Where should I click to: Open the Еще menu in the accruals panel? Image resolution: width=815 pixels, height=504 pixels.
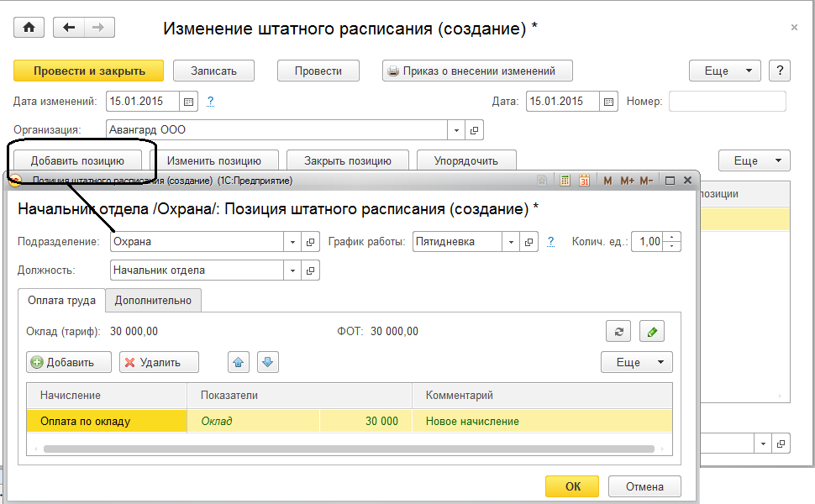click(x=636, y=362)
